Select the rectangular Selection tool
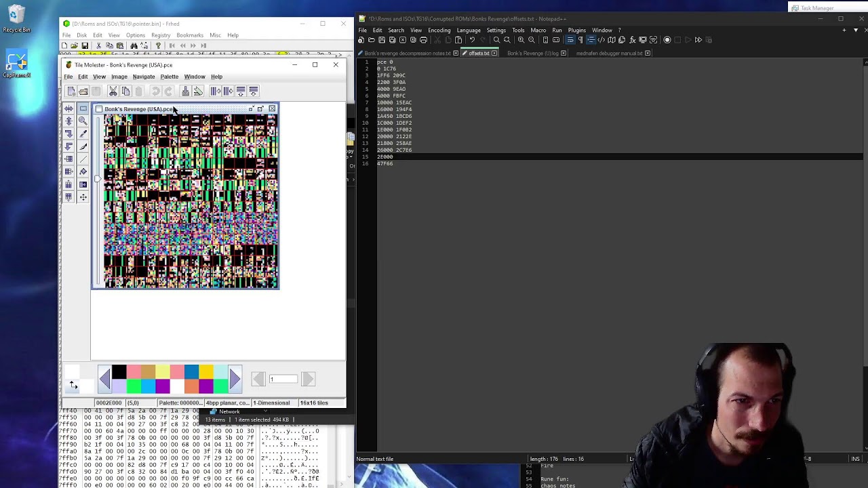This screenshot has width=868, height=488. tap(83, 108)
